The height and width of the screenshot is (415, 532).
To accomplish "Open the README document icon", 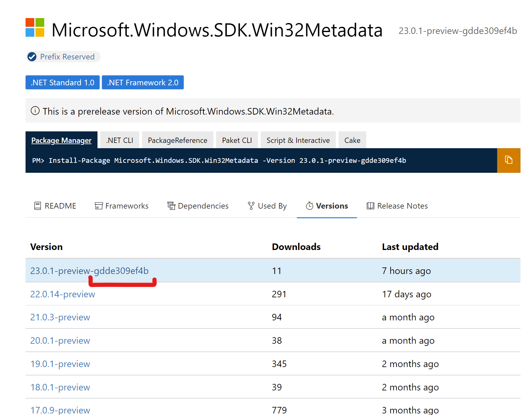I will (x=37, y=205).
